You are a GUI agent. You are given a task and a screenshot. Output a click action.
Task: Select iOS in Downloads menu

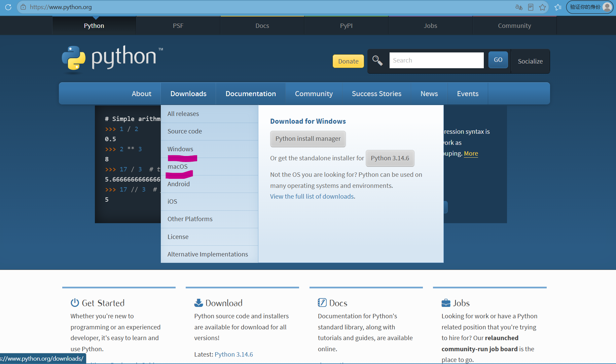pos(209,202)
